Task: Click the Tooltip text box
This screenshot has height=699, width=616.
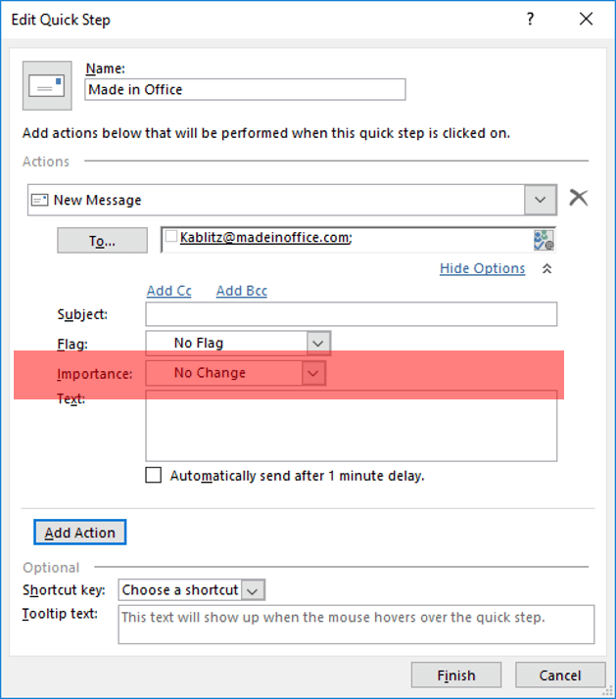Action: point(355,625)
